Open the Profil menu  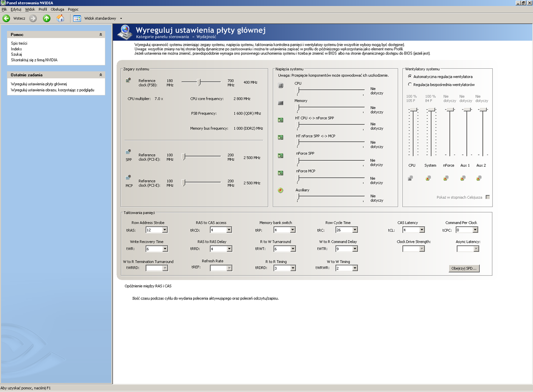43,9
